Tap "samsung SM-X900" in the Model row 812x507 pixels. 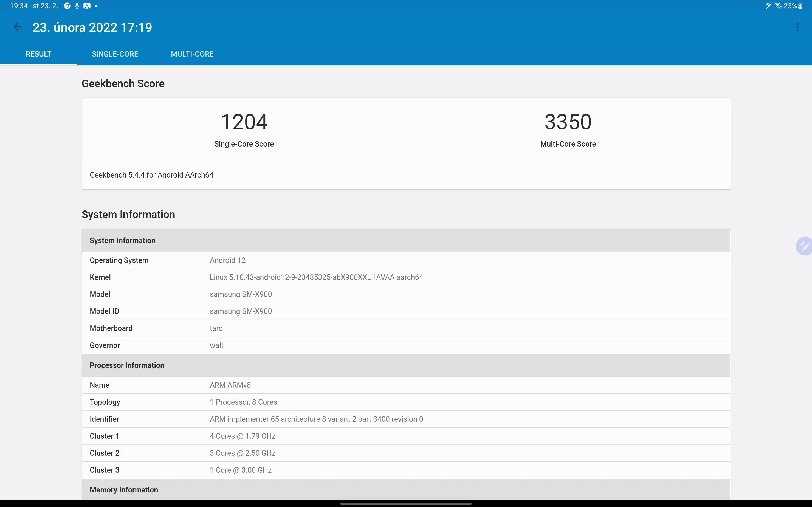coord(241,294)
